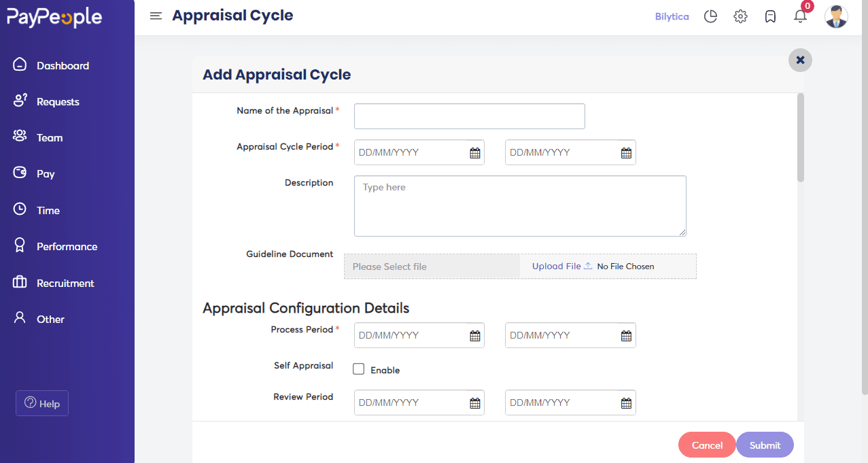This screenshot has height=463, width=868.
Task: Focus Review Period start date field
Action: 419,402
